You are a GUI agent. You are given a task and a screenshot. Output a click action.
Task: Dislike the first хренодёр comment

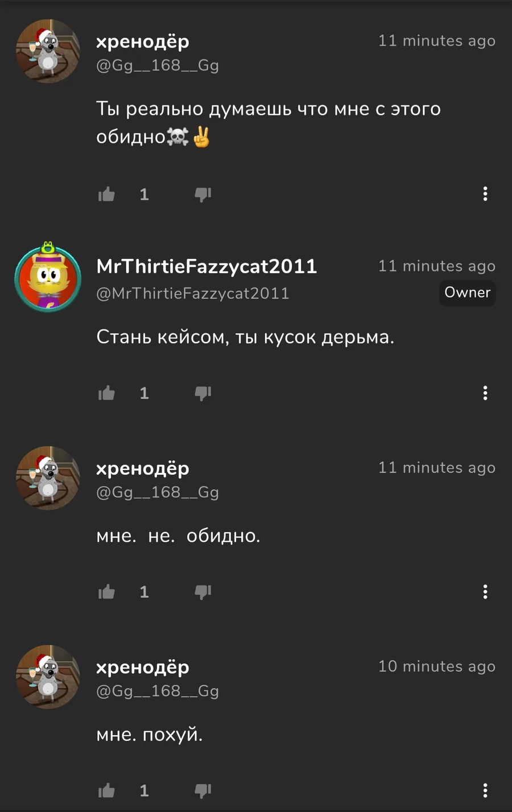pos(203,195)
